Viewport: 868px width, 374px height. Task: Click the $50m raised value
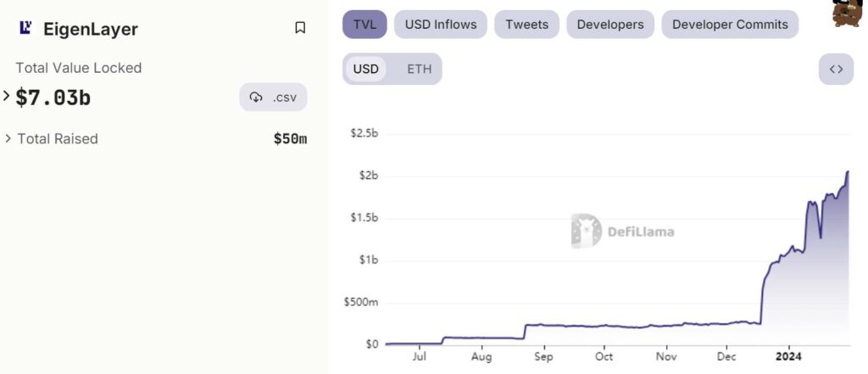(x=290, y=138)
